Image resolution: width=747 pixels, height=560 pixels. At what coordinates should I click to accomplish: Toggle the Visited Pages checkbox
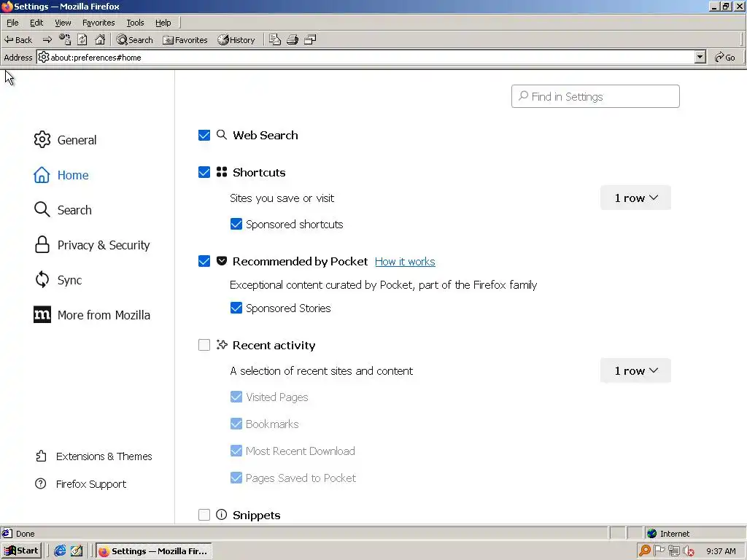[x=236, y=397]
